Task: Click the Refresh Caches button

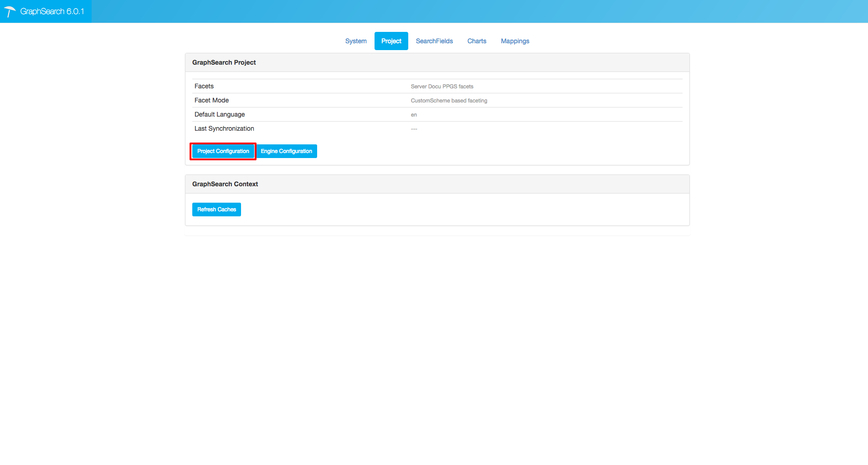Action: click(x=216, y=210)
